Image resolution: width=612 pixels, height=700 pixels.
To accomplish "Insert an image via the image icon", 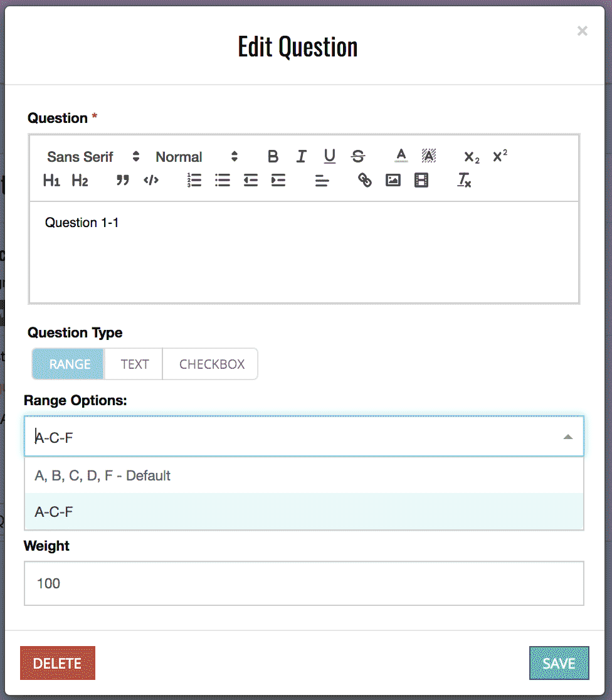I will coord(393,181).
